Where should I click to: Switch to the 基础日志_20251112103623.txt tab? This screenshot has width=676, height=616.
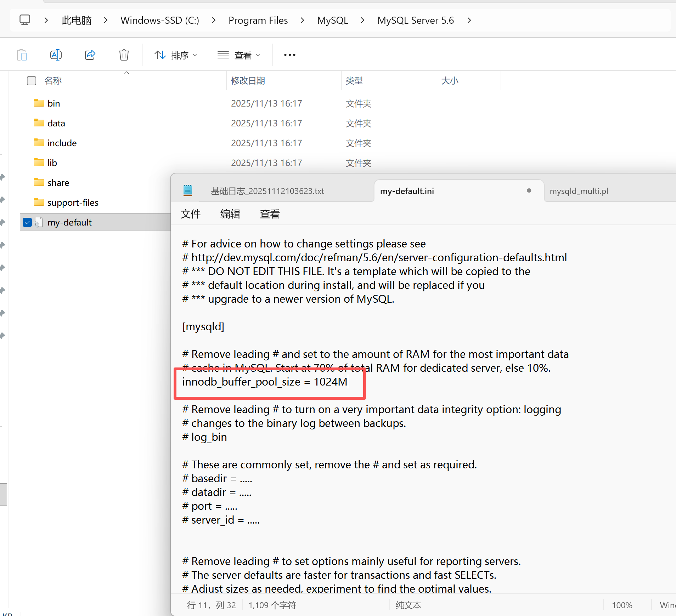click(x=267, y=191)
